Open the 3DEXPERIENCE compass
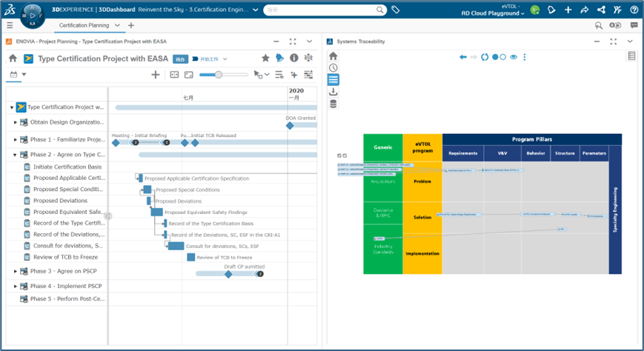The width and height of the screenshot is (644, 351). click(x=33, y=16)
